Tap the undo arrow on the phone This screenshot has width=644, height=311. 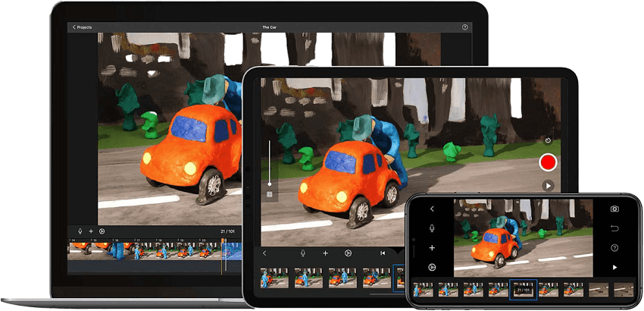(614, 228)
